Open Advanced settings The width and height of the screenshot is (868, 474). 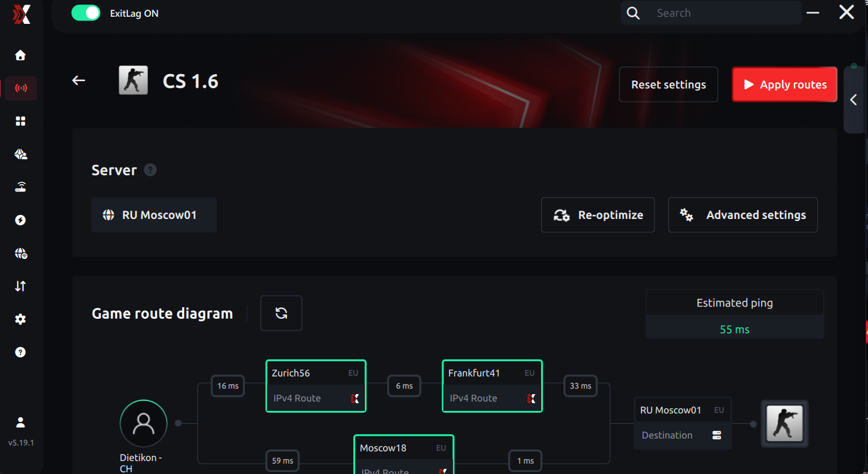743,215
